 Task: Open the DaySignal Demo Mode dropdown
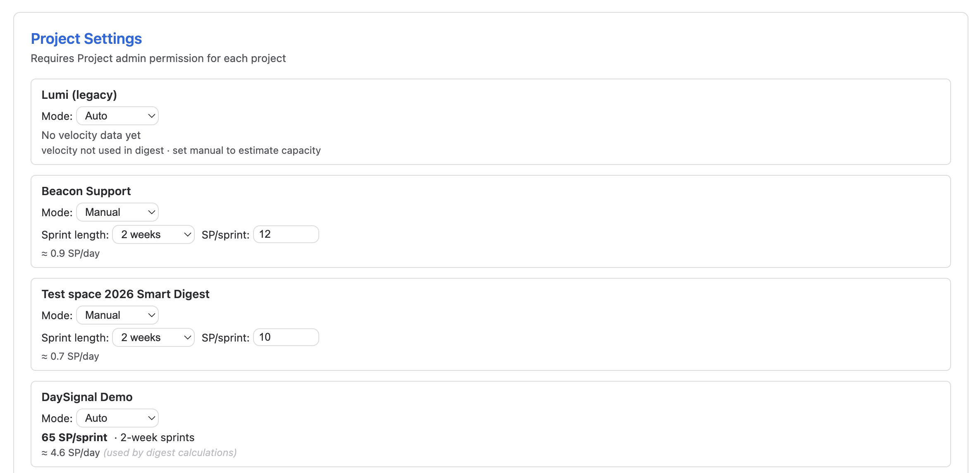click(117, 418)
